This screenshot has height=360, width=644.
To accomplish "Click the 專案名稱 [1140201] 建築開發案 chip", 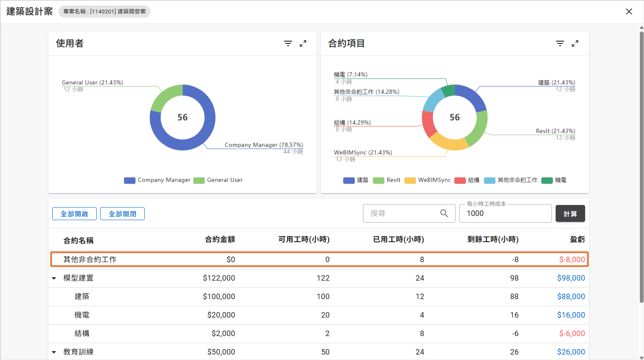I will coord(104,11).
